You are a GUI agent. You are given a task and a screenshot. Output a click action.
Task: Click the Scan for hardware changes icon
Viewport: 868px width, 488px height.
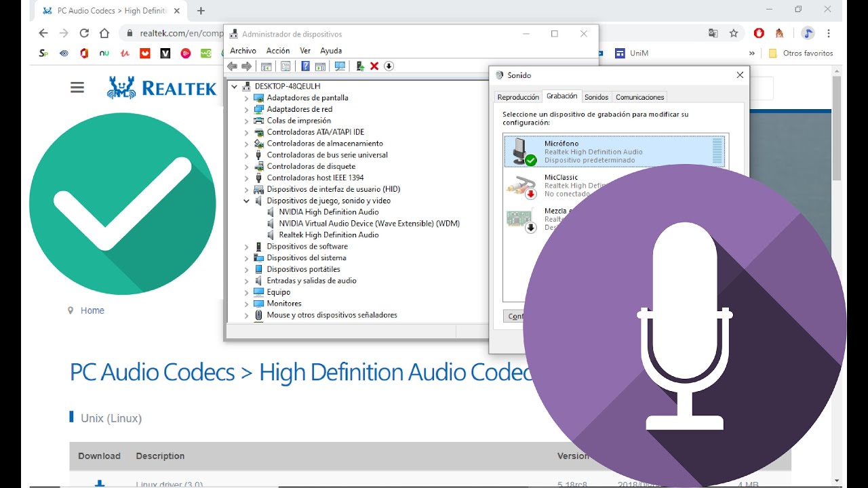(x=339, y=66)
